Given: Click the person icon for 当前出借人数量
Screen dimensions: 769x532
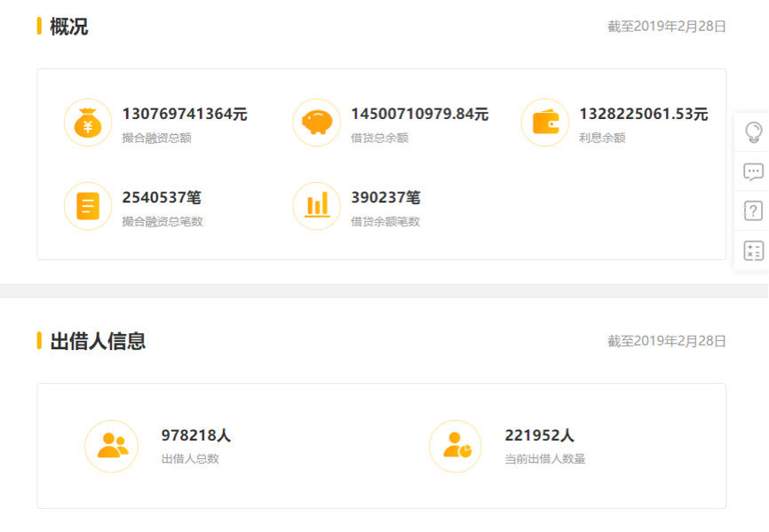Looking at the screenshot, I should coord(456,446).
